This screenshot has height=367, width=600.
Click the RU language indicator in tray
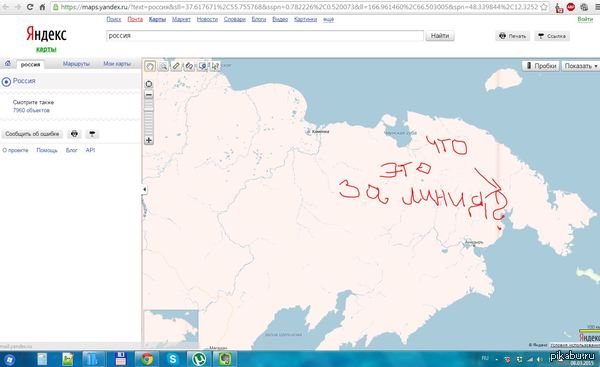[x=485, y=358]
